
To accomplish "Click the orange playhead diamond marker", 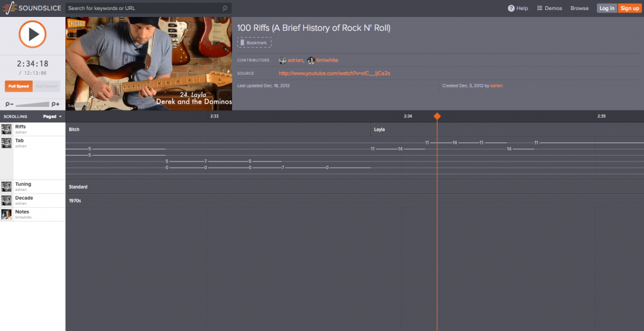I will pyautogui.click(x=437, y=116).
